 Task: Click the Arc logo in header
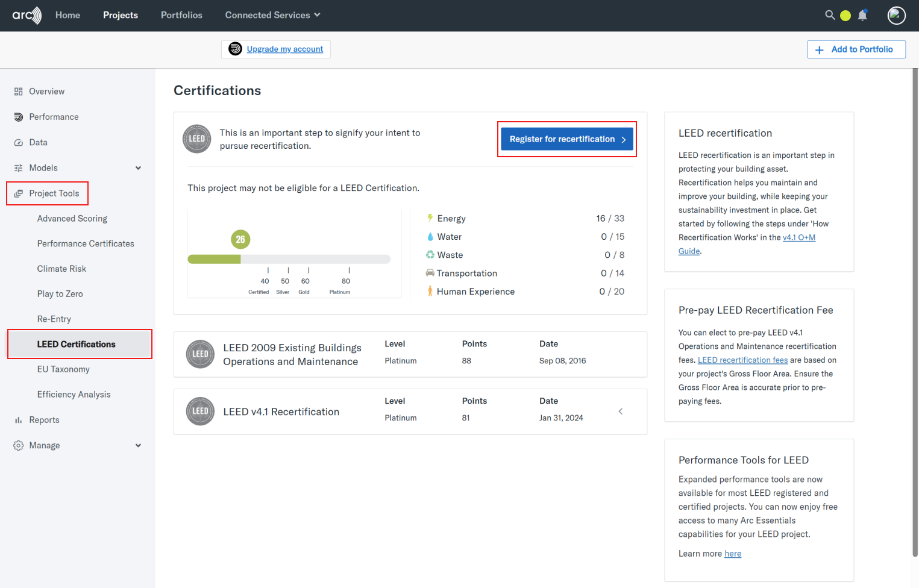tap(27, 15)
